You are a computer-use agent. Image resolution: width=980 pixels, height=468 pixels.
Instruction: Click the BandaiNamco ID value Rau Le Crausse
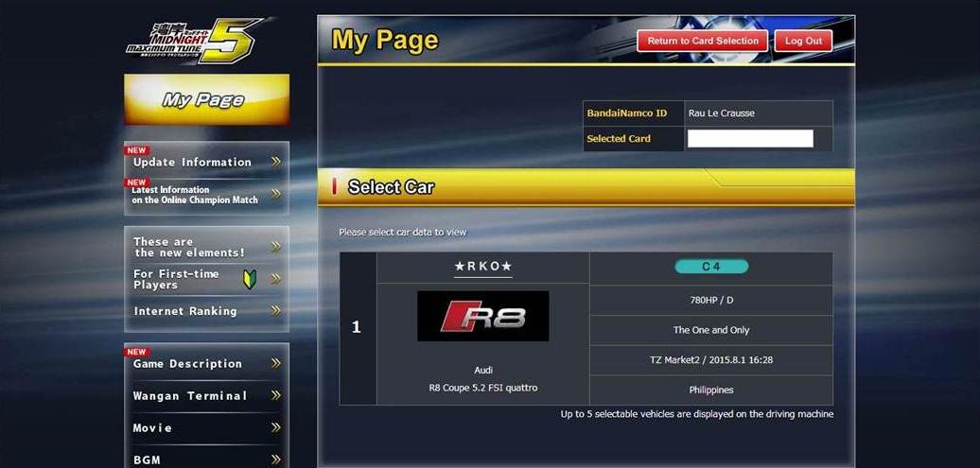721,113
